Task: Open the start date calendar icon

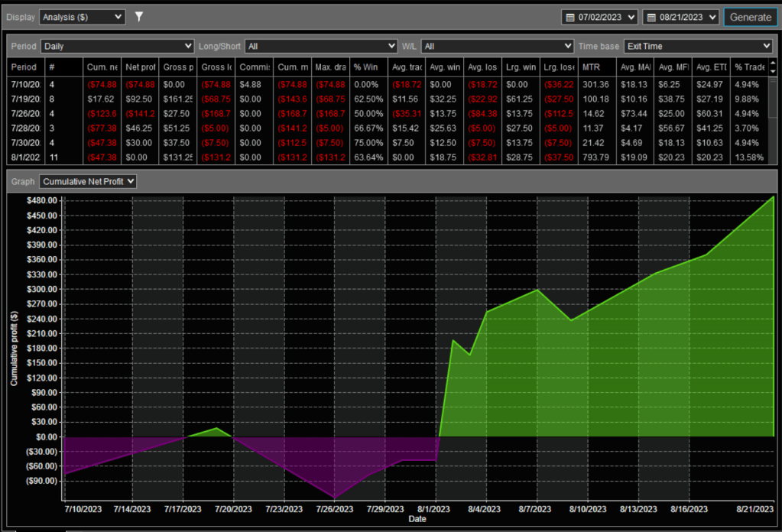Action: coord(569,17)
